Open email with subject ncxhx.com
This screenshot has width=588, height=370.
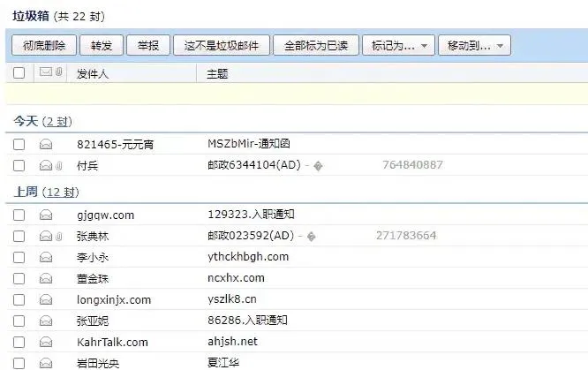pos(236,278)
